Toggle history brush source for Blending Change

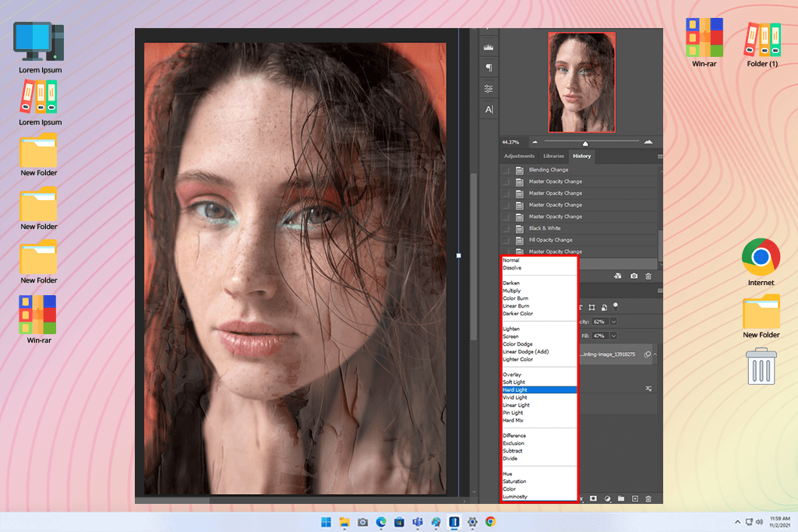[x=506, y=170]
